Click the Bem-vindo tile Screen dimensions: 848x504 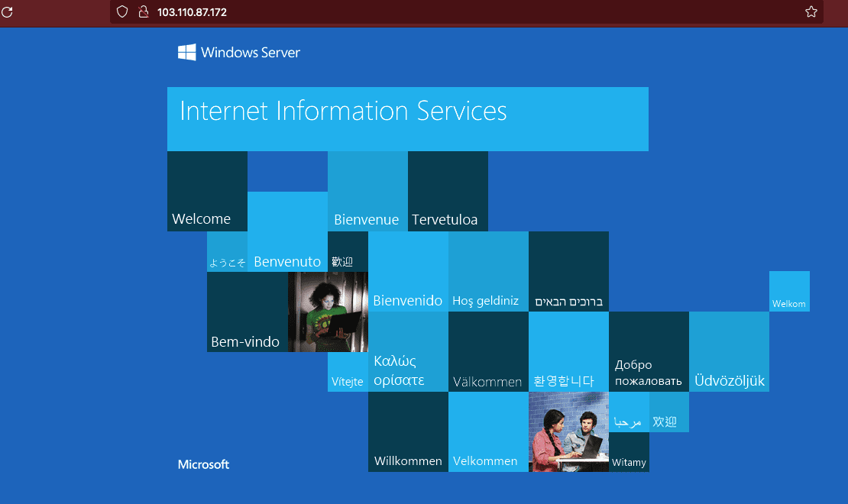pos(247,312)
